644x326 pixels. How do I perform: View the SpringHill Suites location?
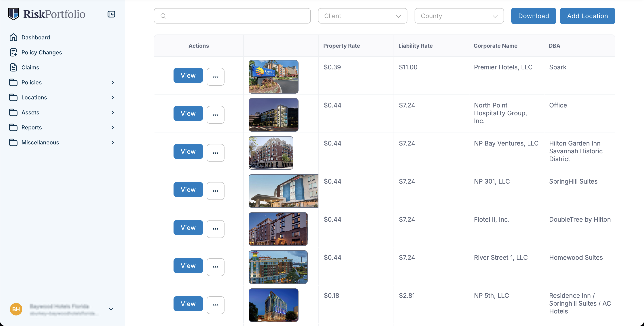coord(188,190)
